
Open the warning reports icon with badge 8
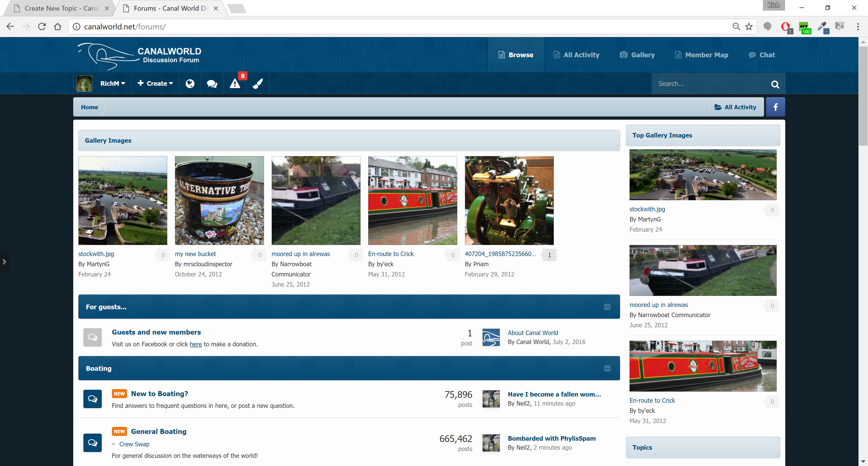[x=235, y=83]
